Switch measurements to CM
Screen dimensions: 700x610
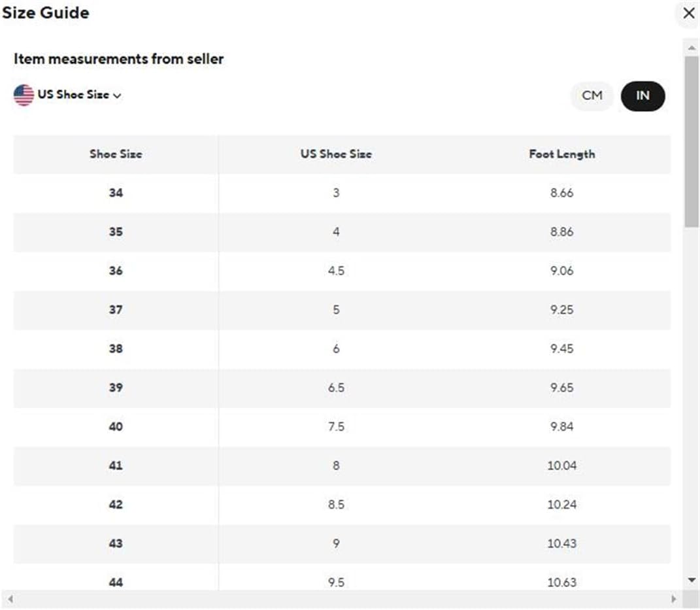[x=592, y=95]
